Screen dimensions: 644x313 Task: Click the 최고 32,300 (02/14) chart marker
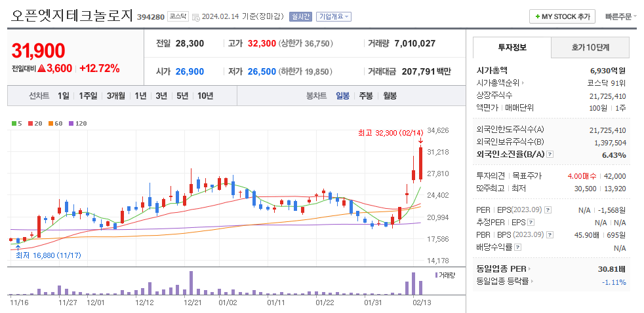[390, 133]
